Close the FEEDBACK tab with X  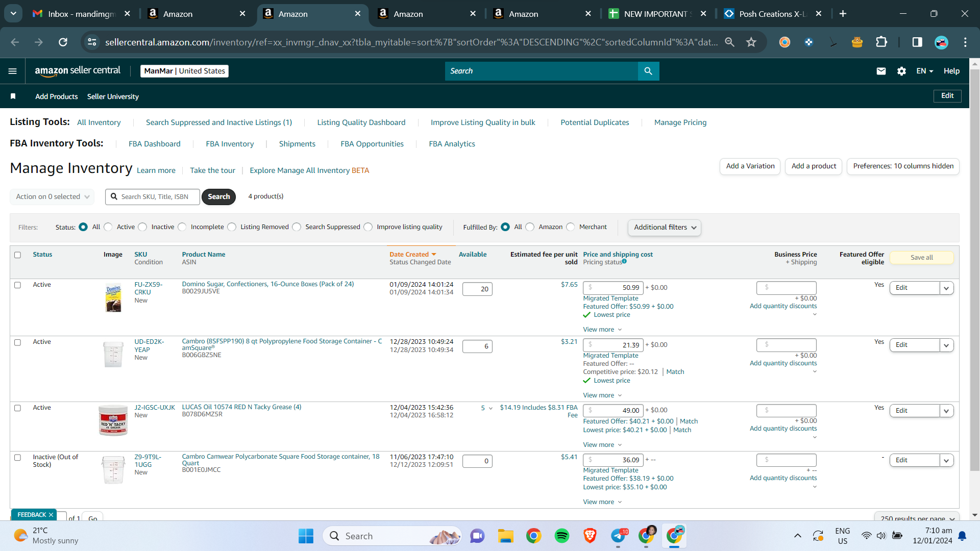click(x=51, y=515)
